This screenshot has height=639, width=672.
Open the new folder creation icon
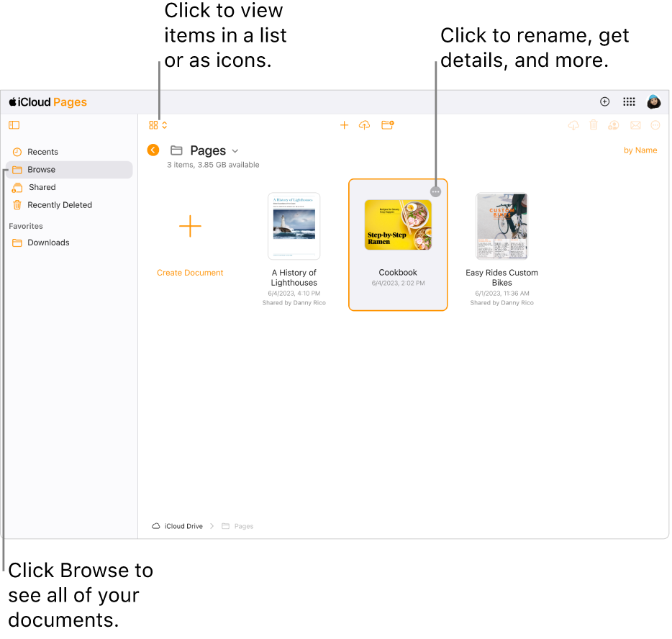point(387,124)
